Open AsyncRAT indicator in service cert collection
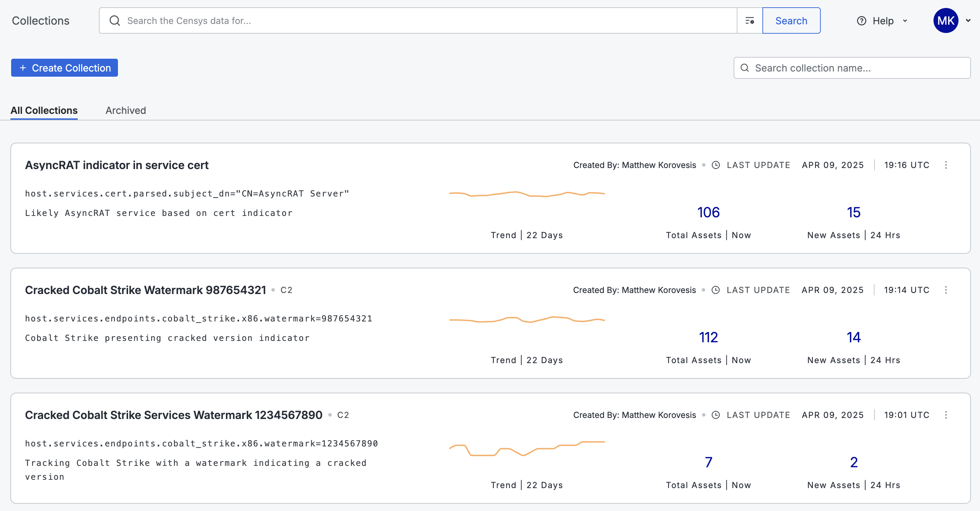 [x=116, y=165]
